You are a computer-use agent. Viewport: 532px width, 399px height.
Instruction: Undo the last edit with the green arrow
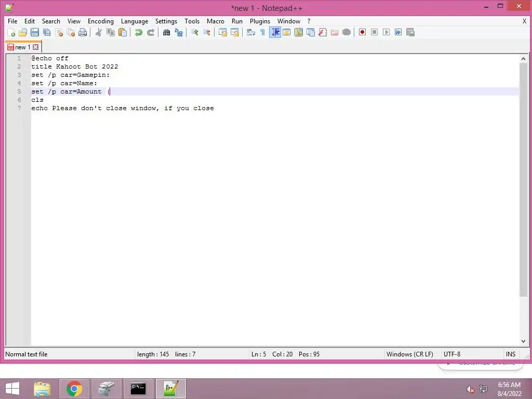(138, 32)
